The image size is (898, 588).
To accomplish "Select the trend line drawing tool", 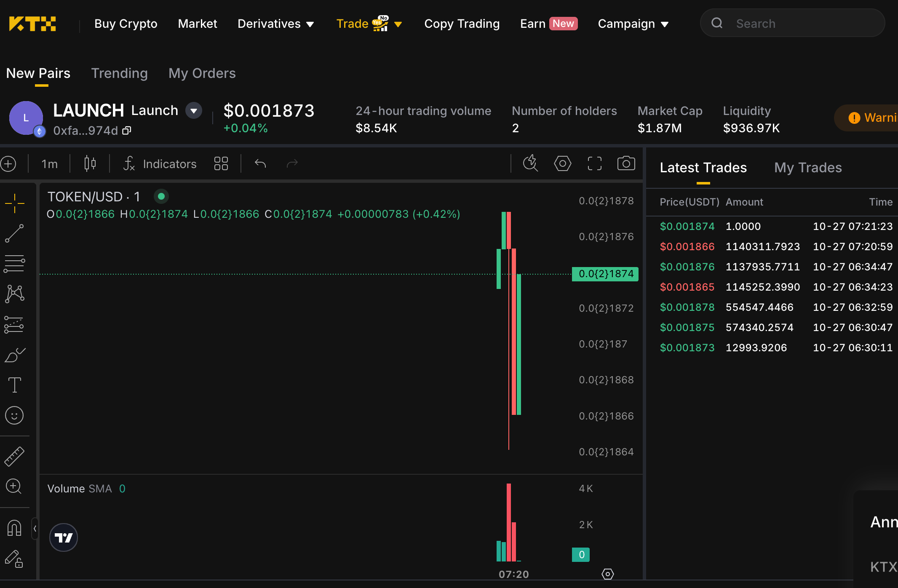I will (14, 234).
